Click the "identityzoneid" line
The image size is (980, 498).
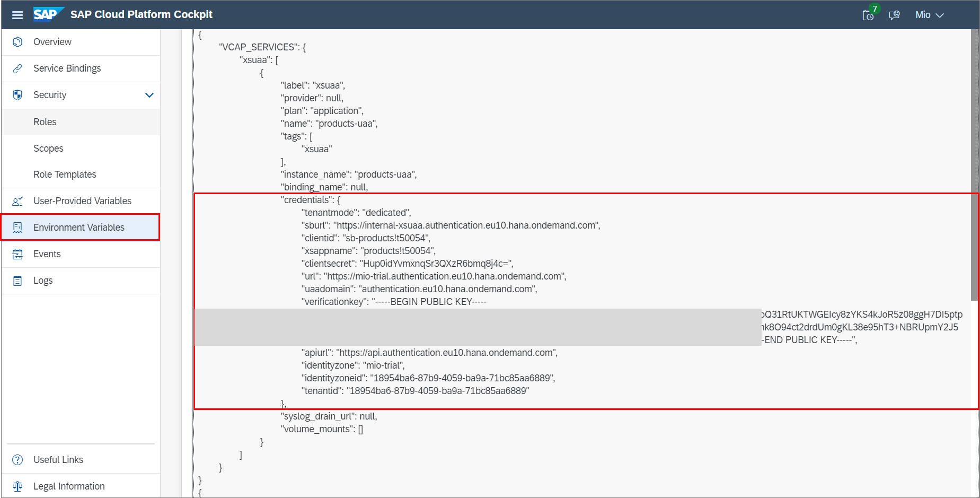(428, 378)
